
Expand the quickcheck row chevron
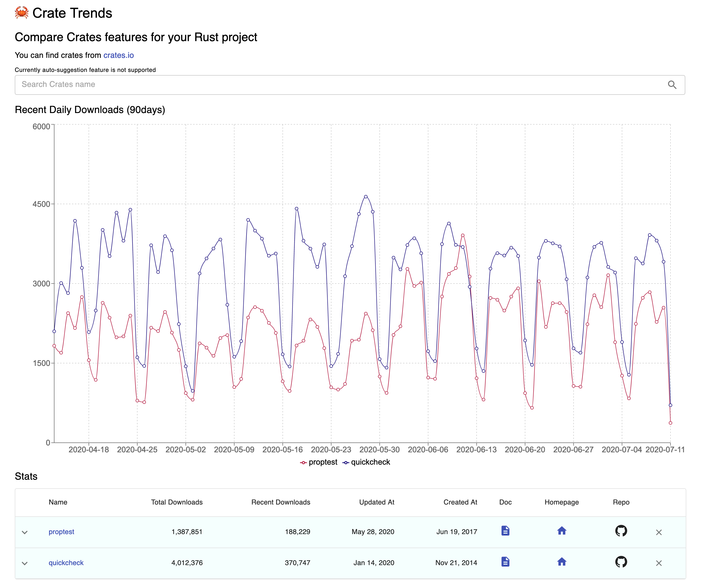[x=24, y=563]
